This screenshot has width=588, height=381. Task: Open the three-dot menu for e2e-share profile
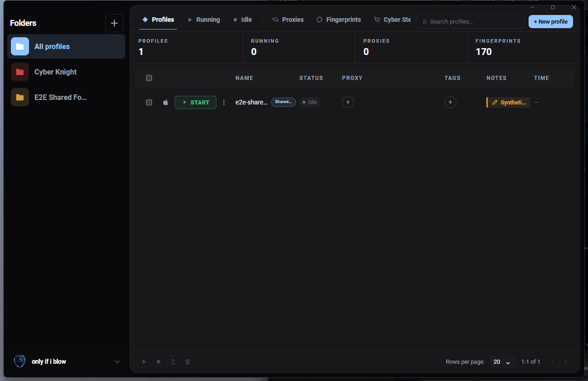(224, 103)
